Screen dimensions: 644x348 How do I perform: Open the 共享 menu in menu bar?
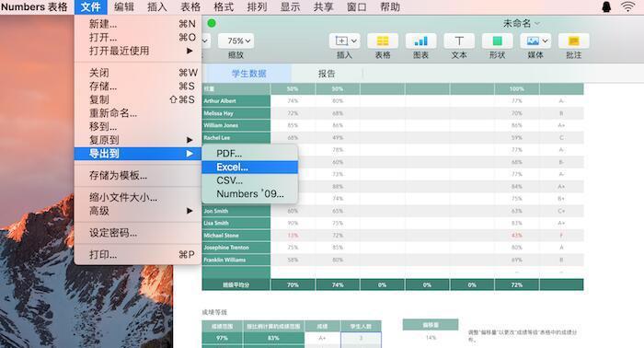point(324,7)
